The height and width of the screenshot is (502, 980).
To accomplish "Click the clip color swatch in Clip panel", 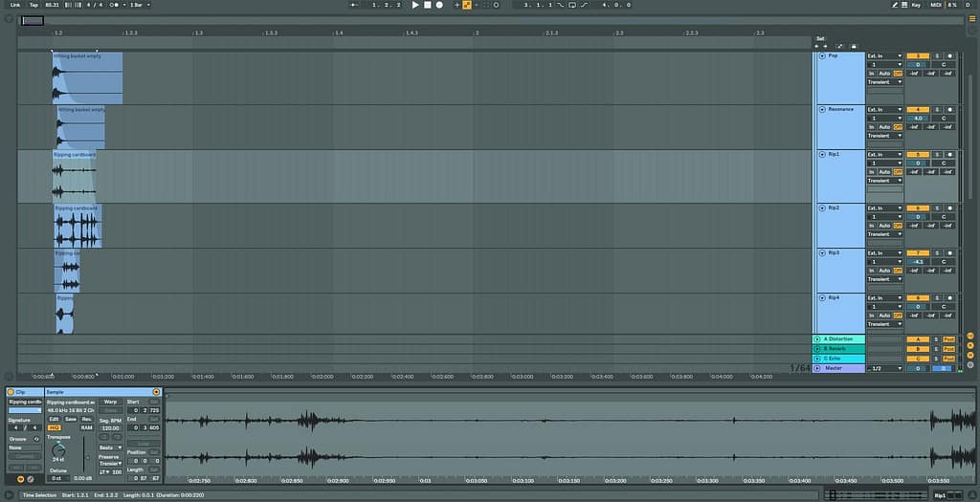I will coord(25,411).
